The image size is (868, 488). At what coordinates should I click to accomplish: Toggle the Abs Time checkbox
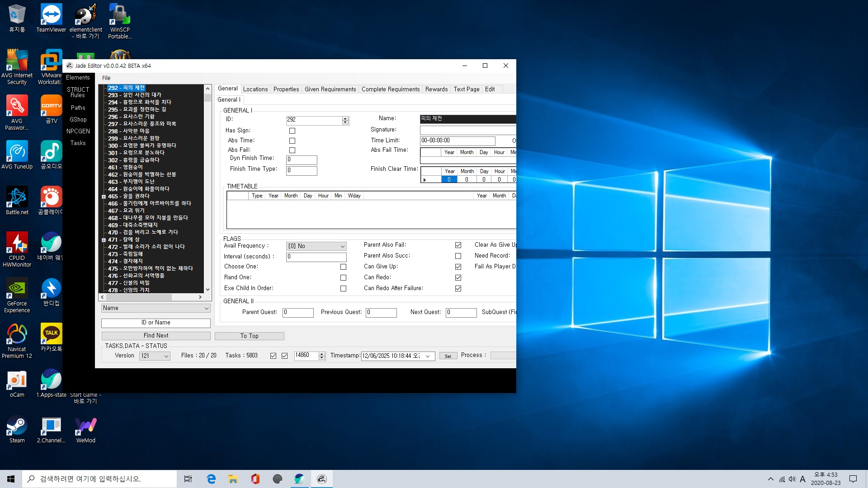292,141
